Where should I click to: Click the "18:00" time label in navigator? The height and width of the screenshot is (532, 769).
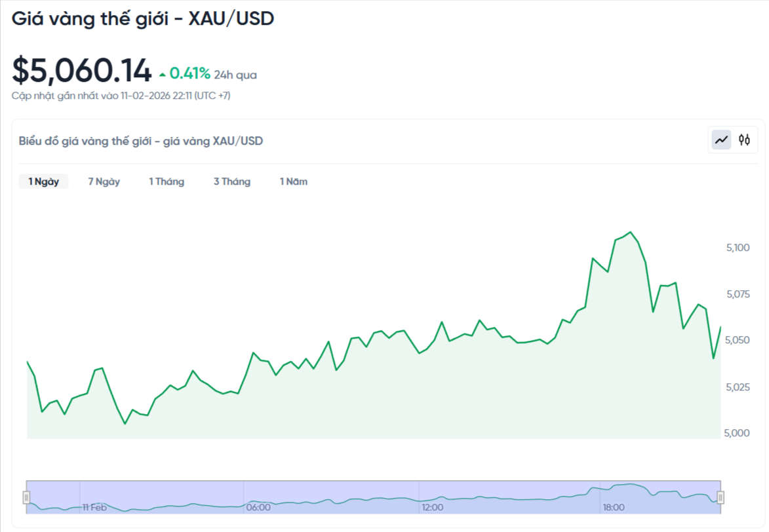click(612, 506)
